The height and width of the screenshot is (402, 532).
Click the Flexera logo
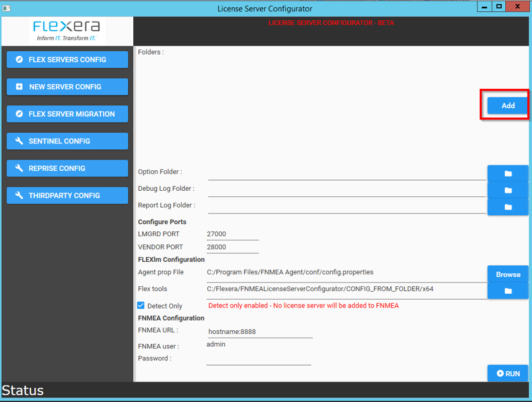[67, 31]
